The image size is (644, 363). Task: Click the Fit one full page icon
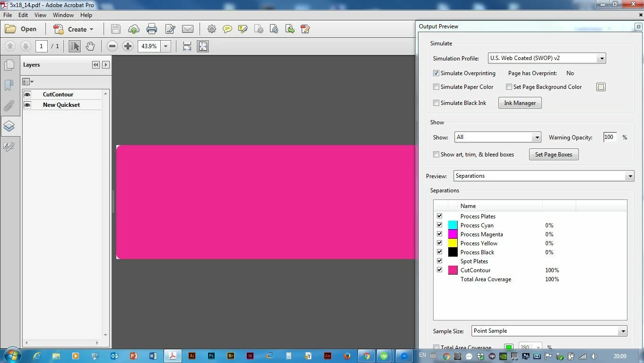pos(203,46)
